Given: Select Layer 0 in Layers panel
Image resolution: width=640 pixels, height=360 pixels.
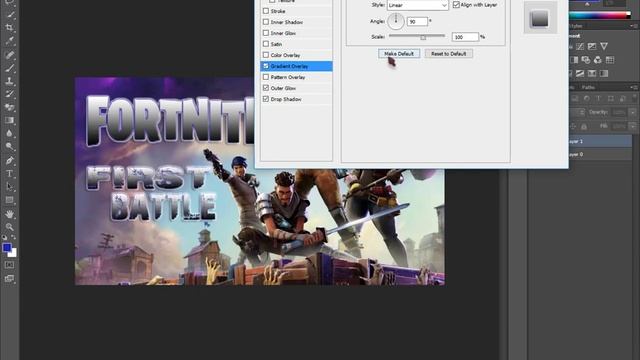Looking at the screenshot, I should click(600, 154).
